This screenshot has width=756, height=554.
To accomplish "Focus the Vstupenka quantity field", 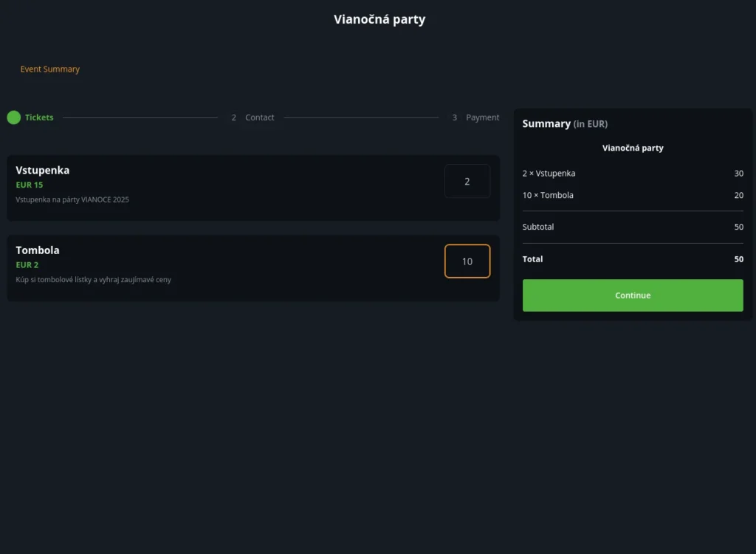I will (467, 181).
